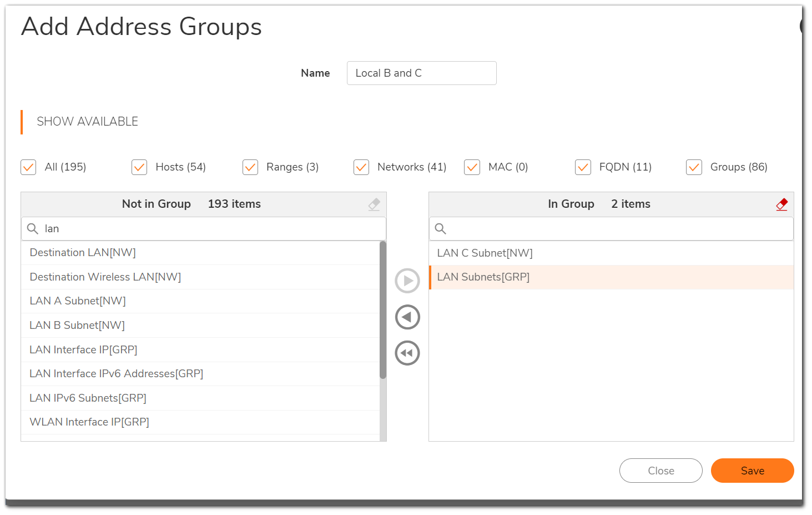The height and width of the screenshot is (515, 812).
Task: Select LAN A Subnet[NW] entry
Action: [200, 301]
